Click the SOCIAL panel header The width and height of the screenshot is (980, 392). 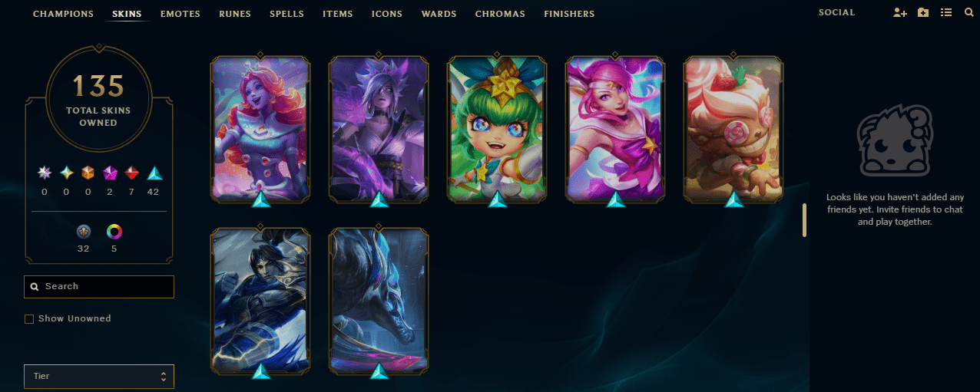click(836, 13)
